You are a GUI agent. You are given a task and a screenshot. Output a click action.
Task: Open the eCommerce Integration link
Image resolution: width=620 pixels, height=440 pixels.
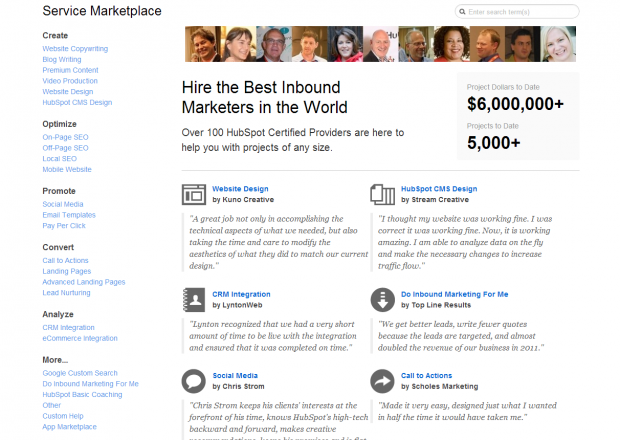80,338
